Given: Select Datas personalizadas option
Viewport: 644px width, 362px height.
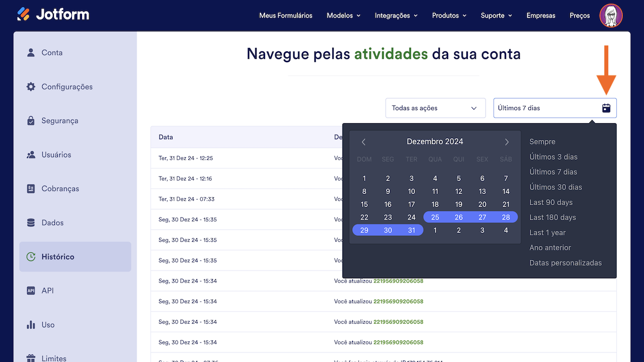Looking at the screenshot, I should [x=566, y=263].
